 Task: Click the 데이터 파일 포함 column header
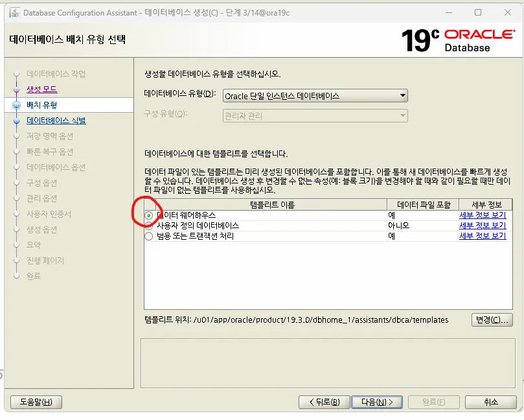(424, 205)
